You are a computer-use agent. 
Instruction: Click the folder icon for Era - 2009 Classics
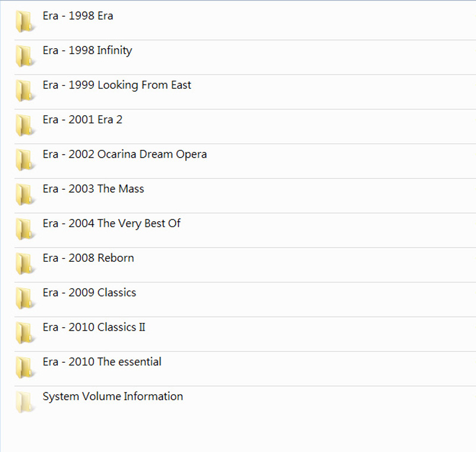24,298
